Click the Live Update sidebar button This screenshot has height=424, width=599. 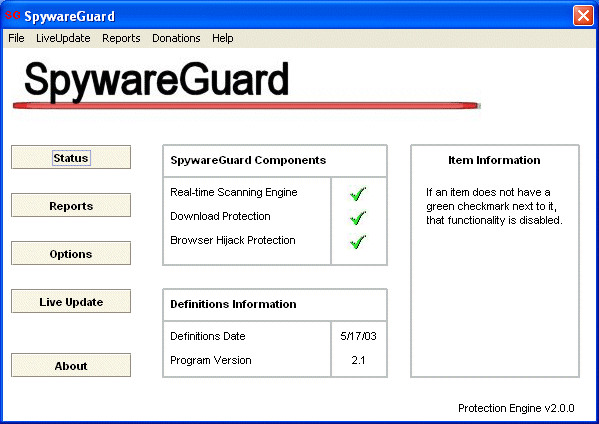(x=71, y=301)
